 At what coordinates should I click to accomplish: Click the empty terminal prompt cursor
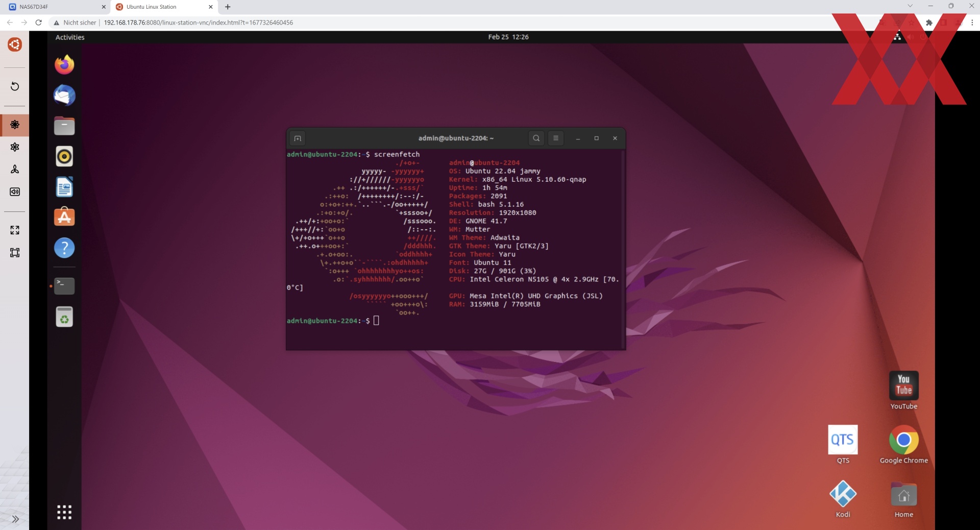click(x=376, y=321)
